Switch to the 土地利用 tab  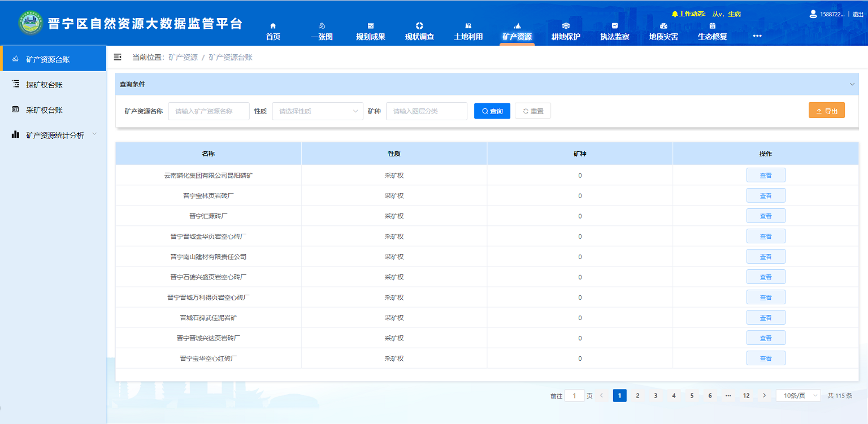point(468,37)
